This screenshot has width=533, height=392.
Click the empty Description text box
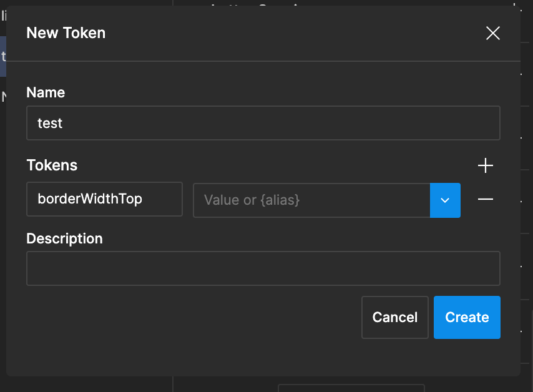[262, 268]
